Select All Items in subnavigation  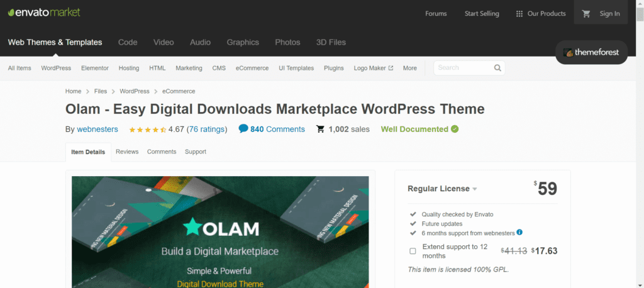pos(19,68)
